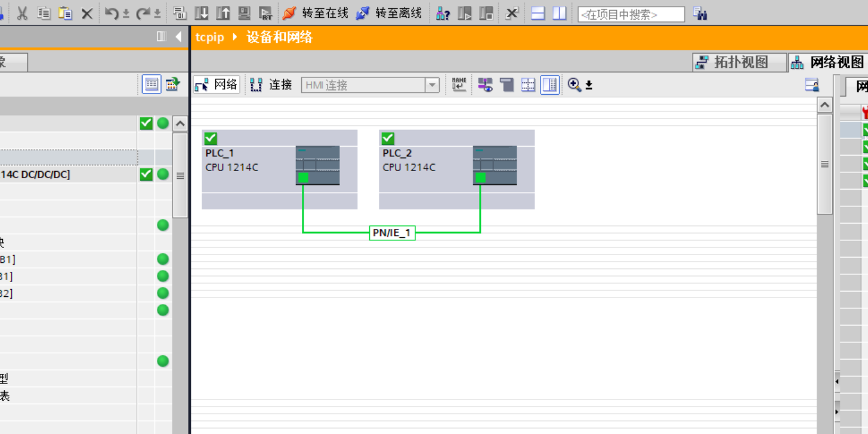The height and width of the screenshot is (434, 868).
Task: Click the gray page-break icon in network toolbar
Action: point(507,85)
